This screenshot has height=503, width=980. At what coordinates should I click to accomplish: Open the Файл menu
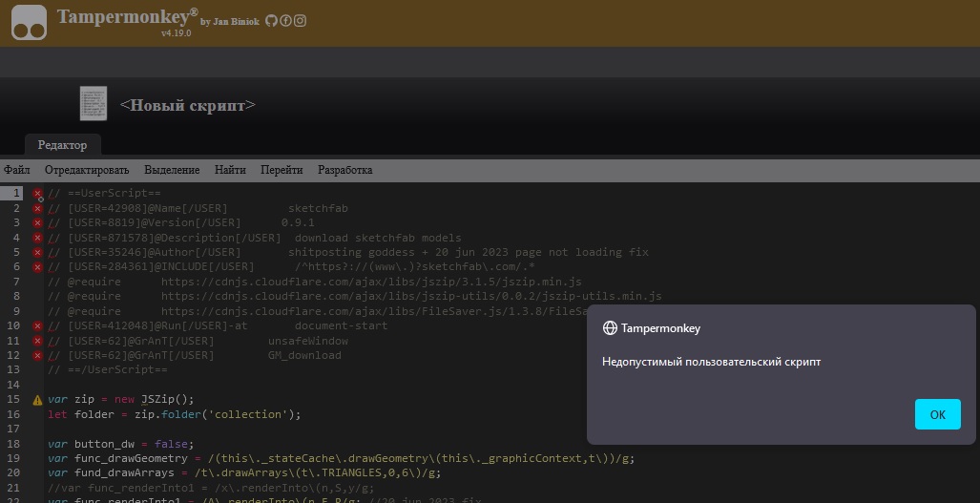pyautogui.click(x=17, y=170)
